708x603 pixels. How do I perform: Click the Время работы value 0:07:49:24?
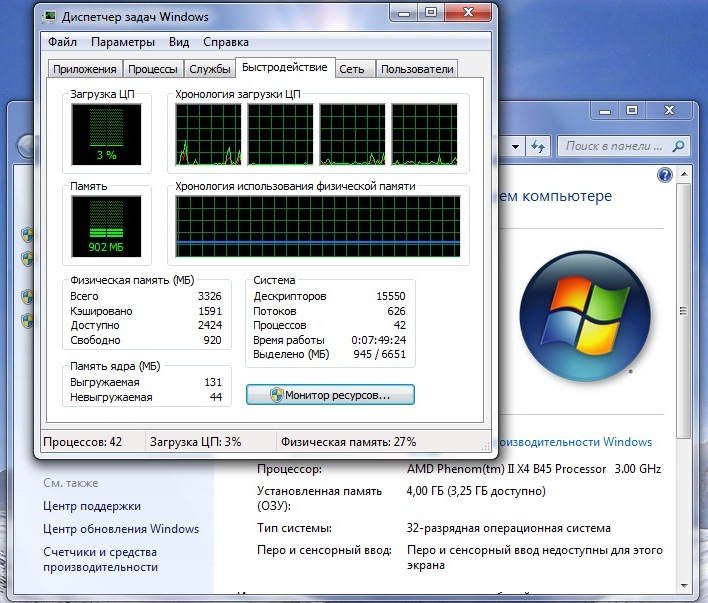[378, 340]
